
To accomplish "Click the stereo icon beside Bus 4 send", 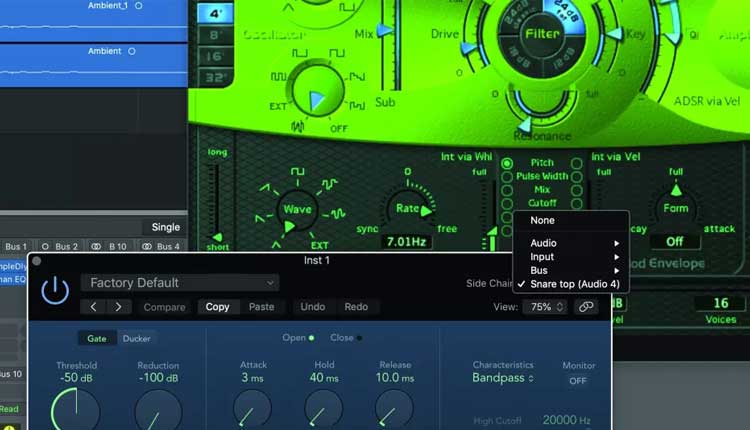I will click(146, 246).
